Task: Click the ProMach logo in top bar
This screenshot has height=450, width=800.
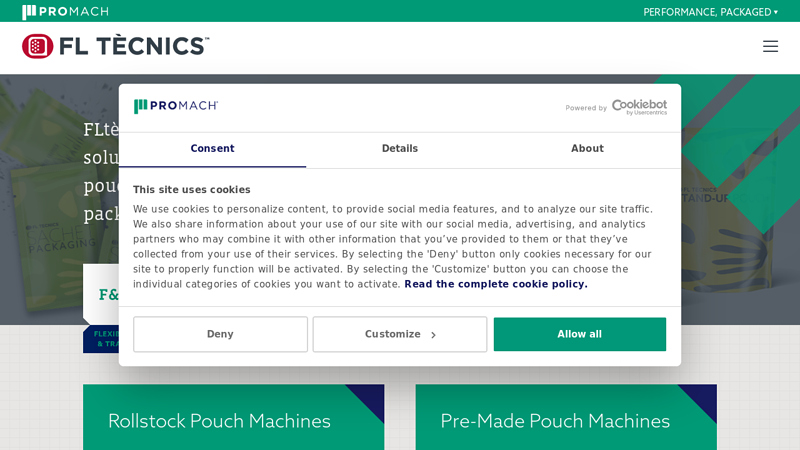Action: point(65,12)
